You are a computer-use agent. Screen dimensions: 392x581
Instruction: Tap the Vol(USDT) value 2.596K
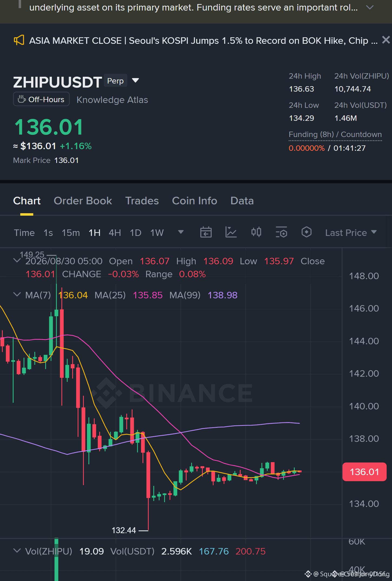tap(177, 551)
